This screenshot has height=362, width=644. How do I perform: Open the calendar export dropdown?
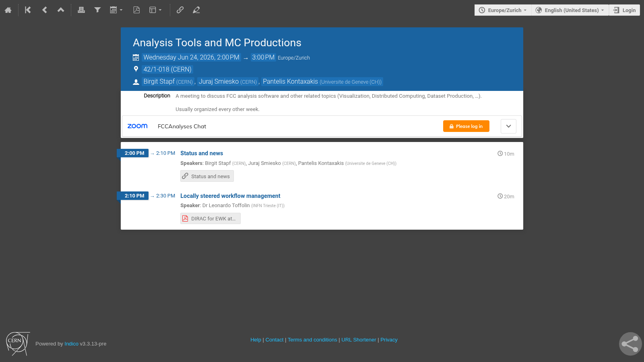coord(116,10)
